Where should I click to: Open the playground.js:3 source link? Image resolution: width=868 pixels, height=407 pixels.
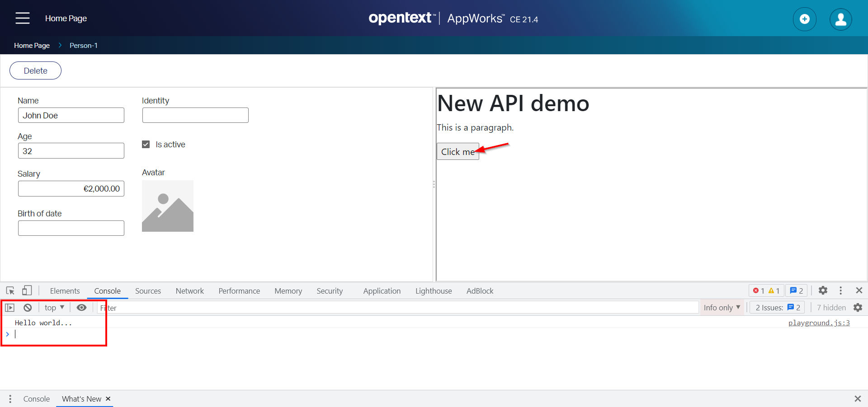click(819, 323)
